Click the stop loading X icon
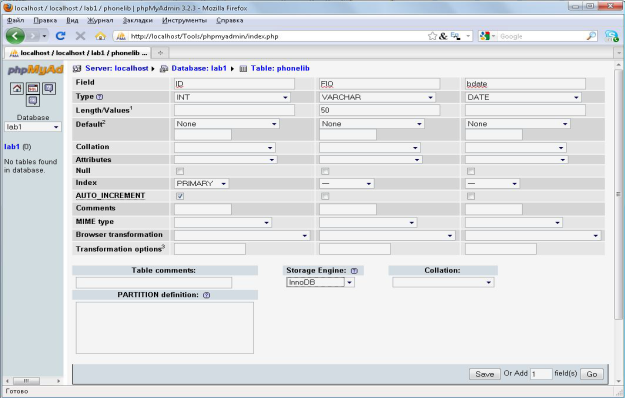Screen dimensions: 625x398 pyautogui.click(x=81, y=36)
